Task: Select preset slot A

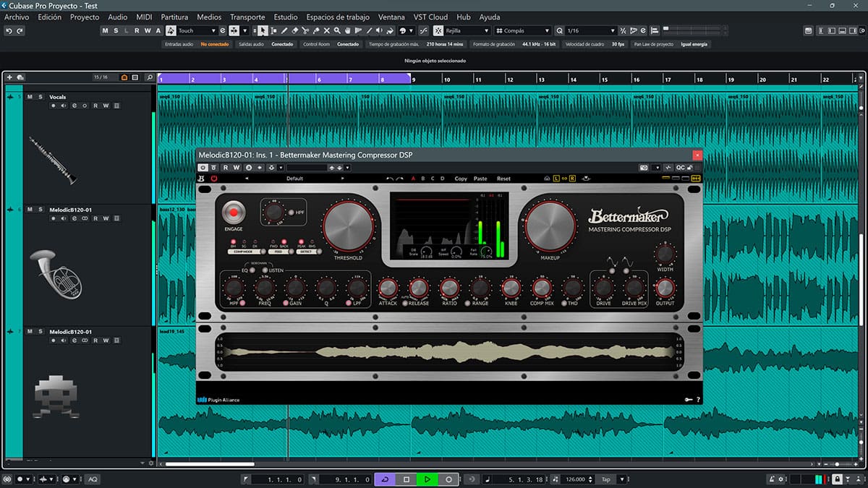Action: (x=414, y=179)
